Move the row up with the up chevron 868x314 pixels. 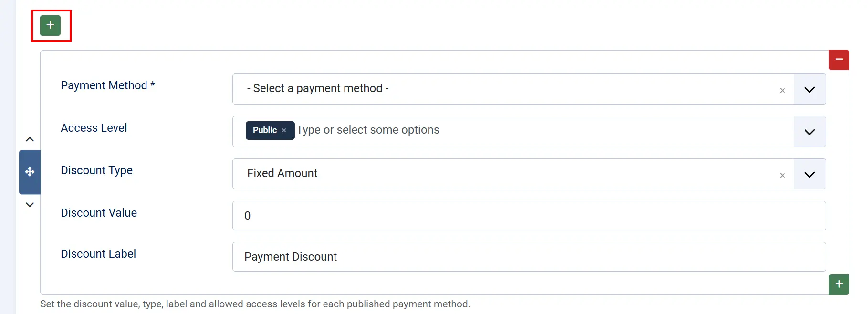point(30,139)
